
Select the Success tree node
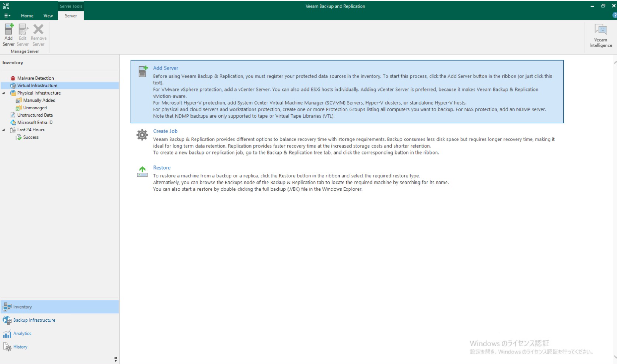click(31, 137)
